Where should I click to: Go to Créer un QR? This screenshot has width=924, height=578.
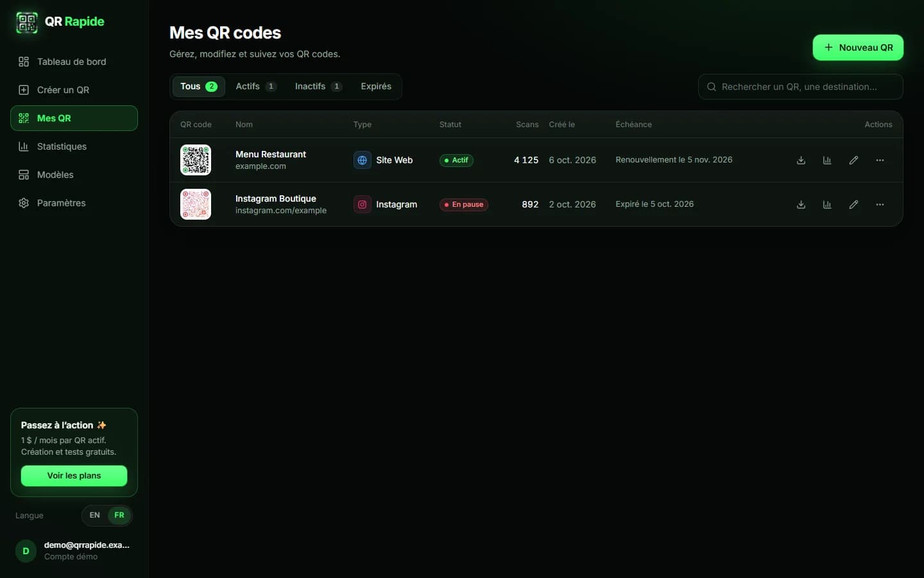tap(74, 90)
